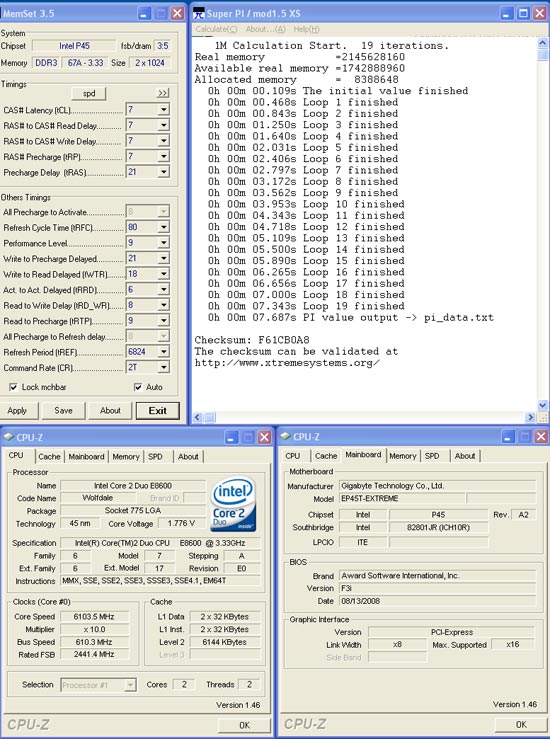
Task: Open the RAS# to CAS# Read Delay dropdown
Action: point(164,125)
